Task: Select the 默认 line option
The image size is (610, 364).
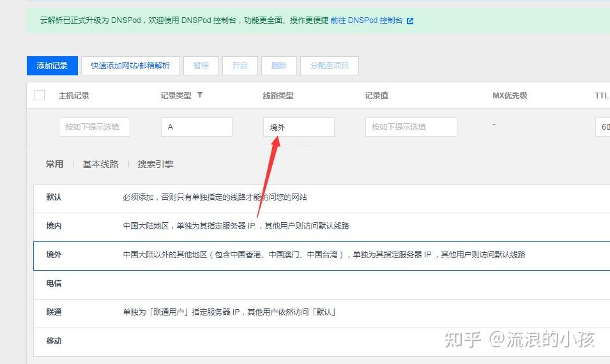Action: pyautogui.click(x=322, y=199)
